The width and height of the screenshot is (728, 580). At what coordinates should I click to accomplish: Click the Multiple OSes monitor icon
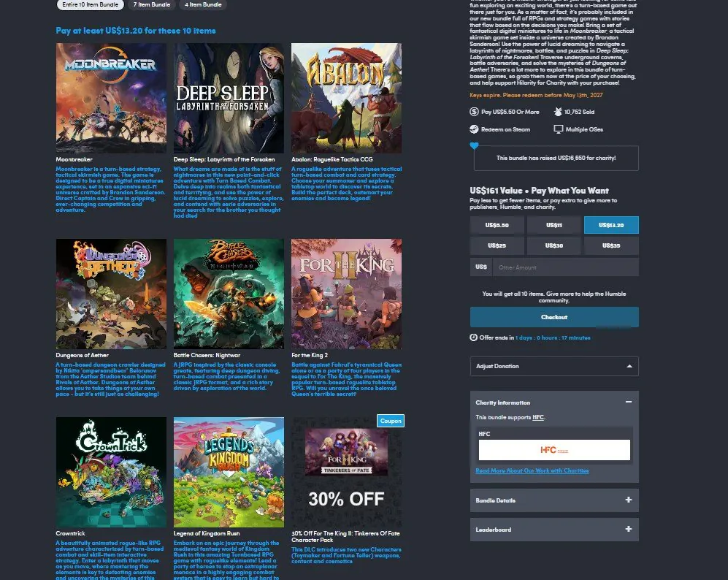[x=558, y=129]
